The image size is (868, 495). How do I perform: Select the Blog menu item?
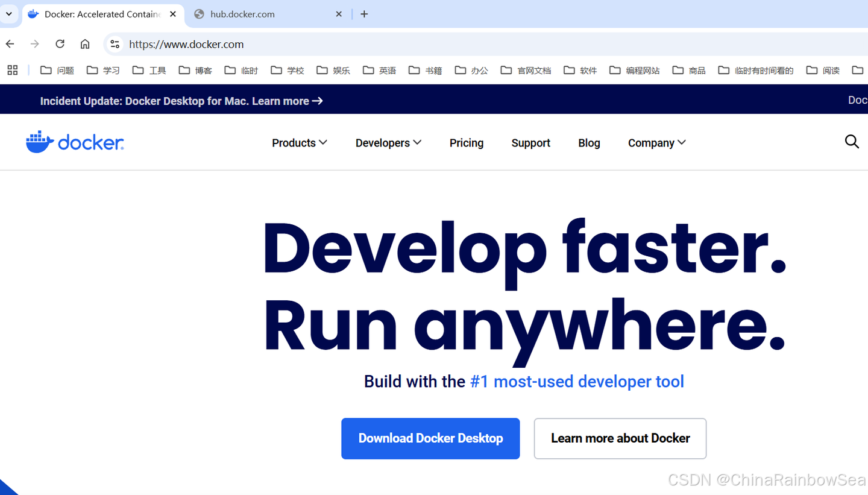pyautogui.click(x=589, y=143)
